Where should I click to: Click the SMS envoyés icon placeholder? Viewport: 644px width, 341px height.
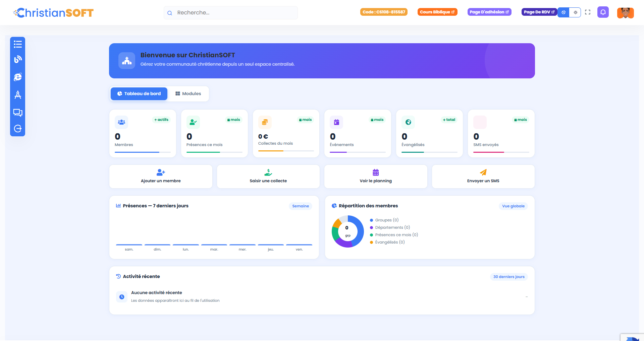[x=480, y=122]
